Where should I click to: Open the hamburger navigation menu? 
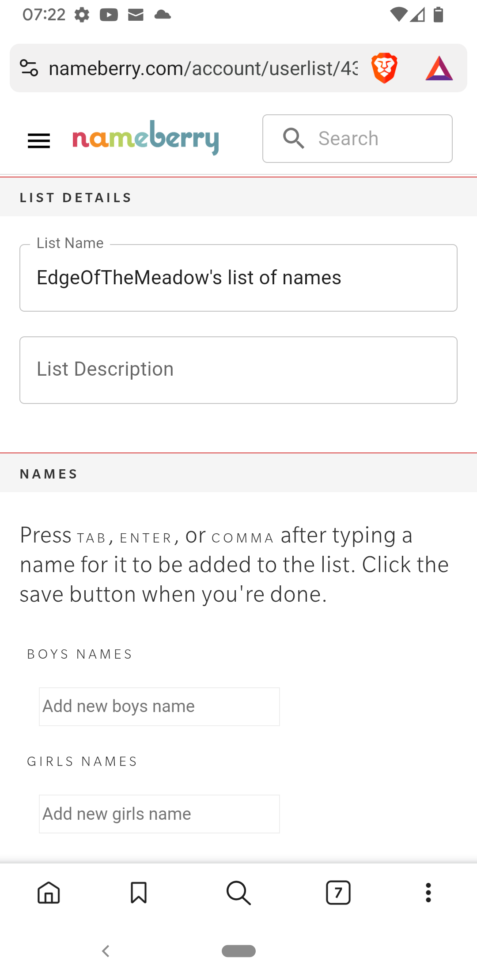pyautogui.click(x=39, y=141)
